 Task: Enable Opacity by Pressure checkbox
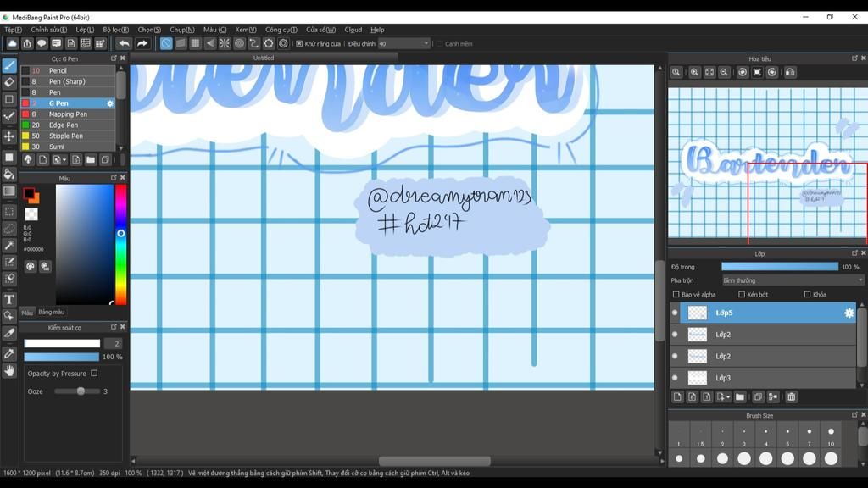coord(94,374)
